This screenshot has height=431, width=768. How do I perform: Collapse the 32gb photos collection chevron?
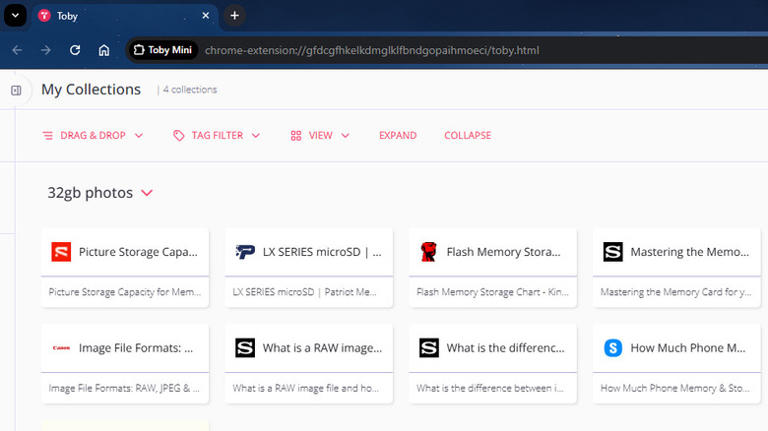[147, 193]
